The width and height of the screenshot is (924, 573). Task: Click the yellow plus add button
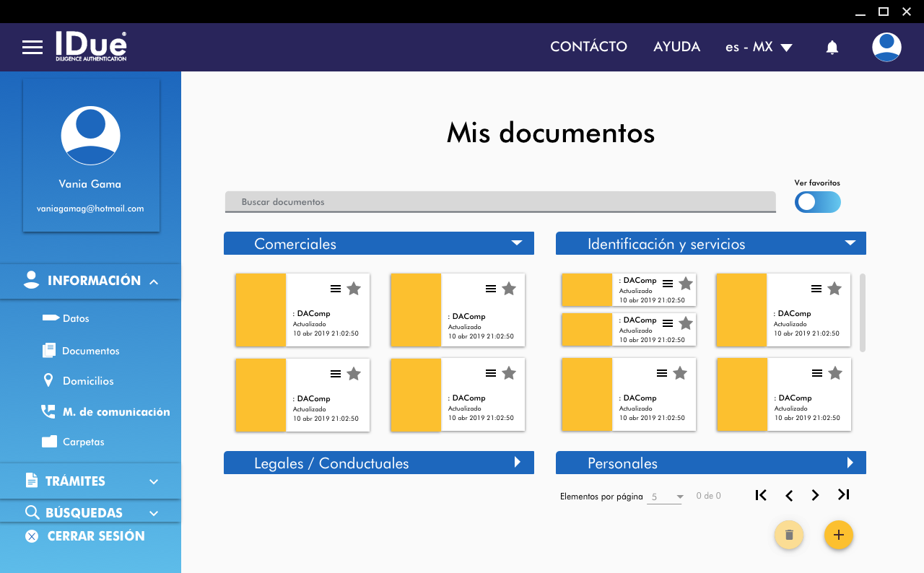point(838,535)
